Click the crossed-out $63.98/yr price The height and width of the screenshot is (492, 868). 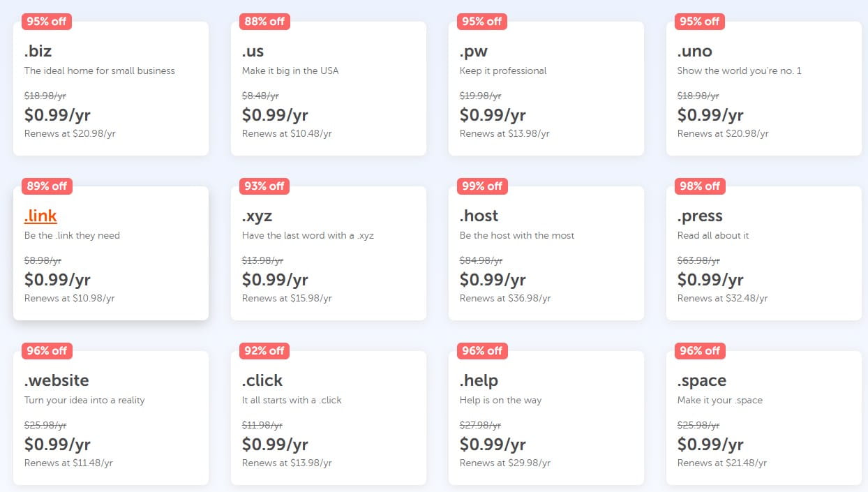(698, 260)
